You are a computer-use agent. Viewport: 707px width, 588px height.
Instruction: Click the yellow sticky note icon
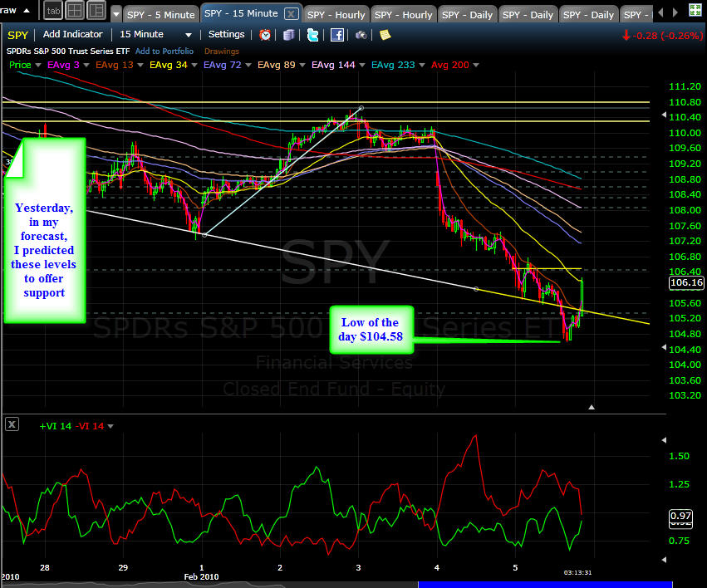click(385, 35)
